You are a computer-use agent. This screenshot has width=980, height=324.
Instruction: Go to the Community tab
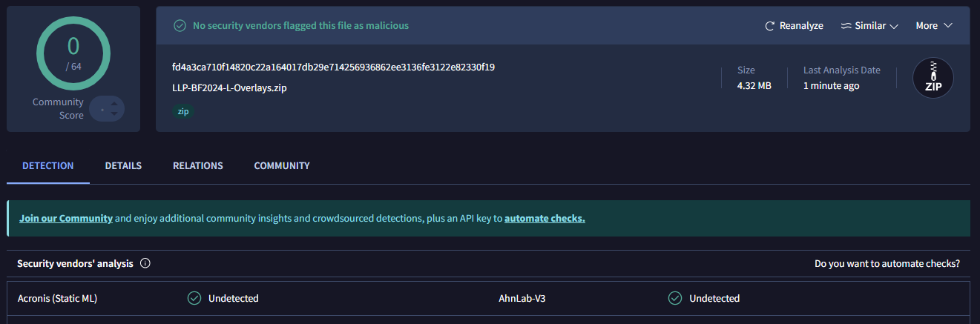point(282,165)
